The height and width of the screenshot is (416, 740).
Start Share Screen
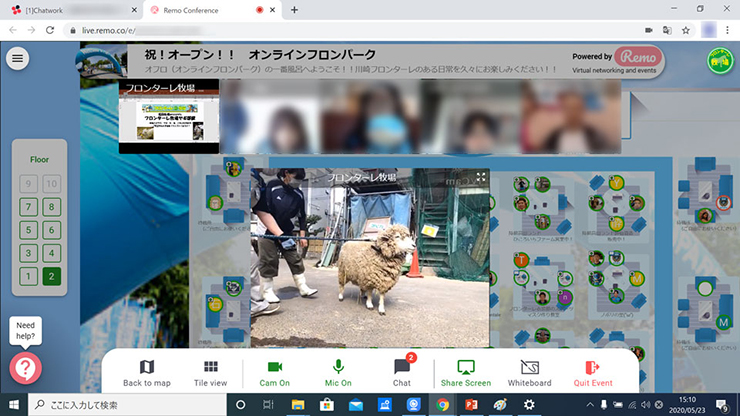(x=466, y=373)
